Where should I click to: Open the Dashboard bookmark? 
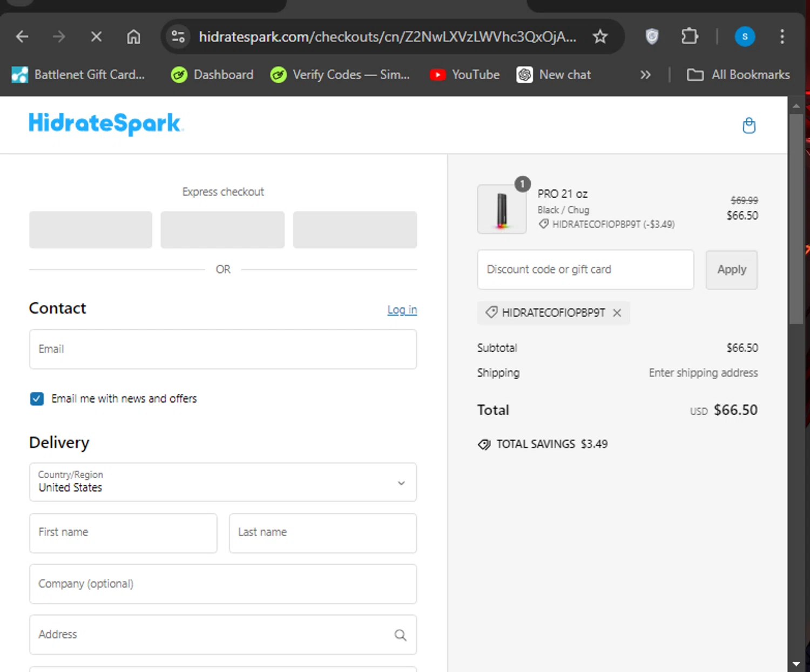coord(212,74)
